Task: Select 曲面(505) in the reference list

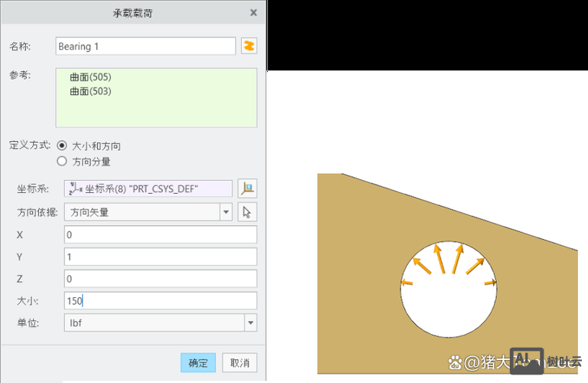Action: click(x=90, y=77)
